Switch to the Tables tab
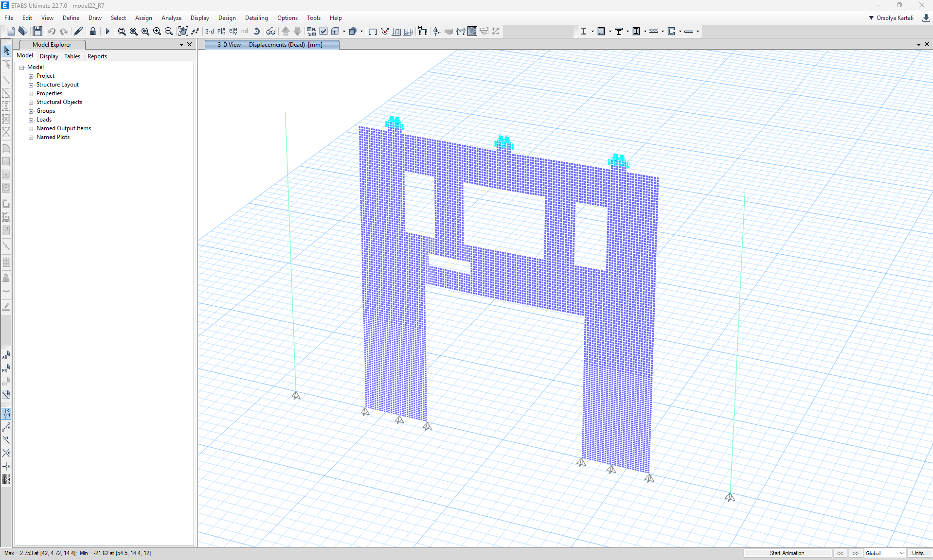Image resolution: width=933 pixels, height=560 pixels. [x=72, y=56]
